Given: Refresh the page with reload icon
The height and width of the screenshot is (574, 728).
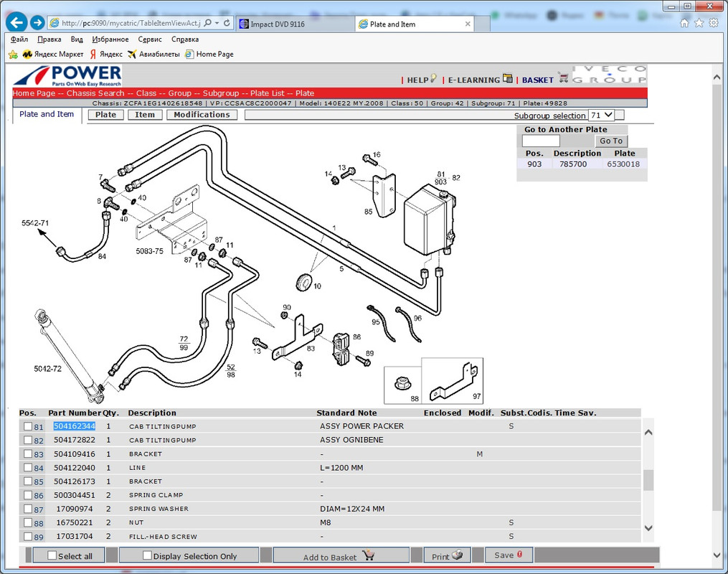Looking at the screenshot, I should 227,23.
